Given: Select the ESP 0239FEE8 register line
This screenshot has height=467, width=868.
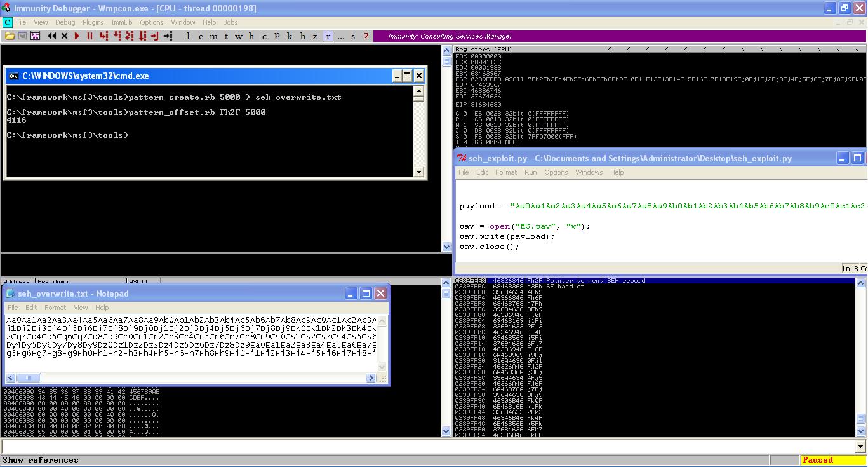Looking at the screenshot, I should coord(660,79).
